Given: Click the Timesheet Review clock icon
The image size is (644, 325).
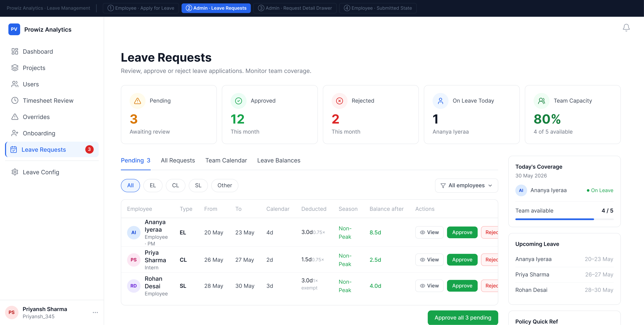Looking at the screenshot, I should click(15, 101).
